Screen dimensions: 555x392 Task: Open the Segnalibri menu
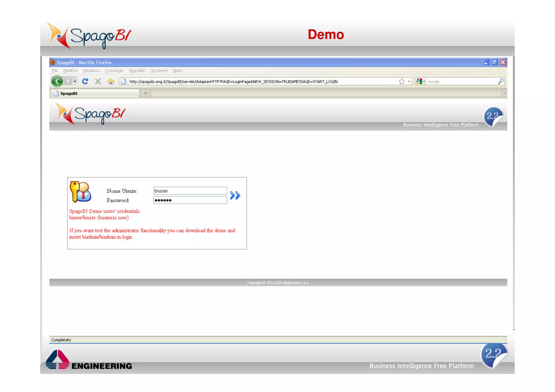click(137, 70)
